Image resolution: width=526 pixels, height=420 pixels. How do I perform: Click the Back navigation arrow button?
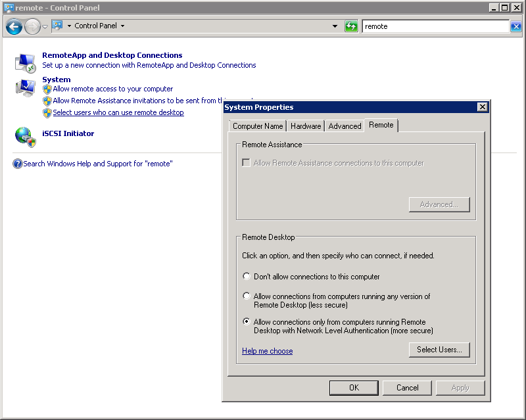[x=14, y=26]
